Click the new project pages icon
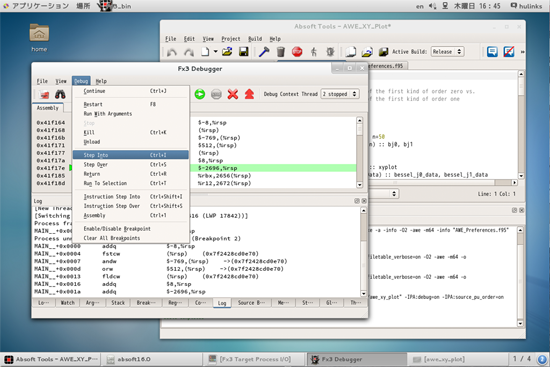 tap(350, 52)
